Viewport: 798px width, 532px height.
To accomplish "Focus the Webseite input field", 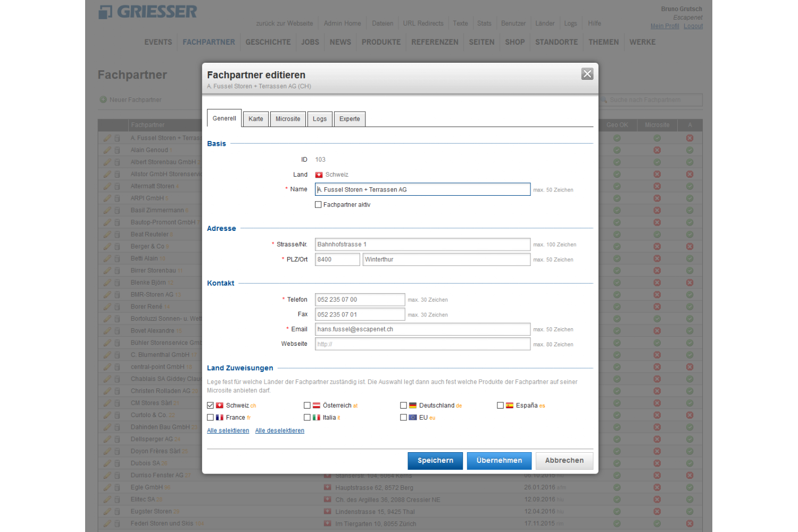I will [422, 344].
